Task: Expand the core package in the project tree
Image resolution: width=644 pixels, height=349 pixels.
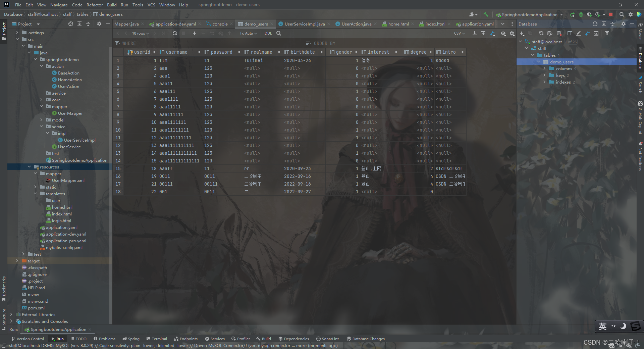Action: pyautogui.click(x=42, y=100)
